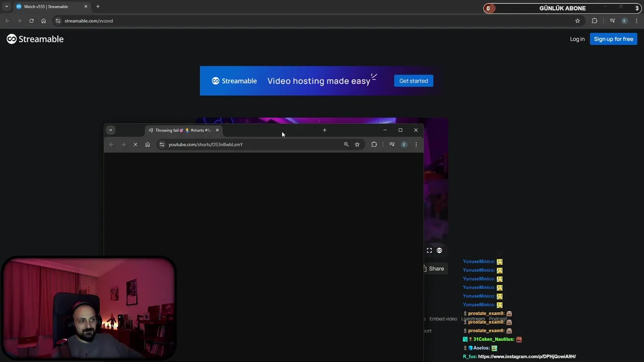Viewport: 644px width, 362px height.
Task: Open a new tab in the YouTube window
Action: pos(325,130)
